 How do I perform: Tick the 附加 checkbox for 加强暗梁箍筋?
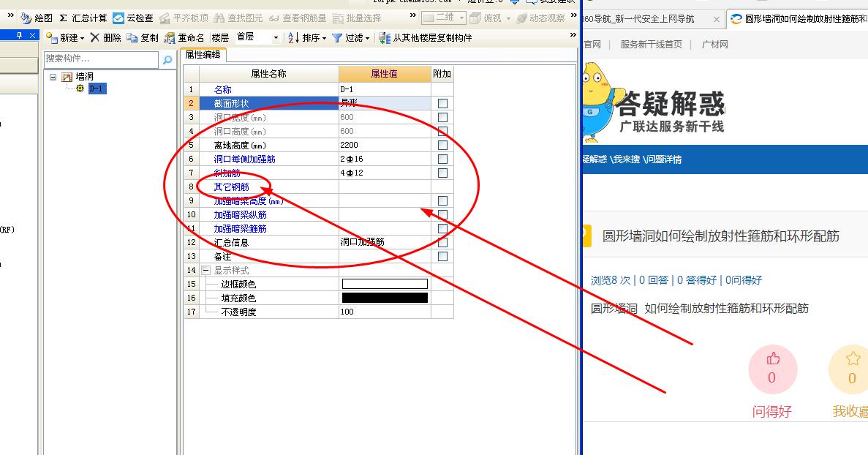(x=442, y=228)
